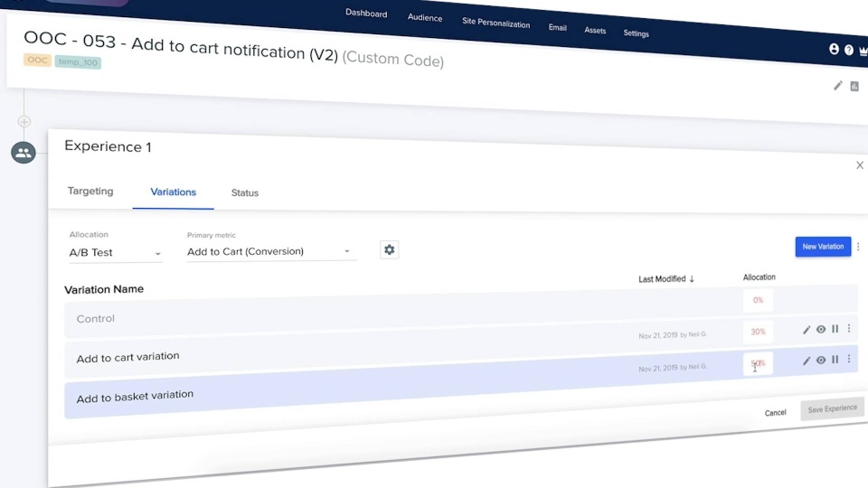This screenshot has height=488, width=868.
Task: Open the Allocation A/B Test dropdown
Action: point(115,253)
